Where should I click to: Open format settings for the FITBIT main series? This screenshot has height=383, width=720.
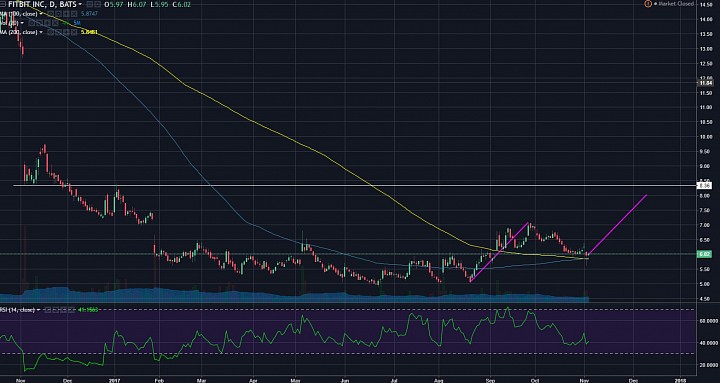[97, 4]
